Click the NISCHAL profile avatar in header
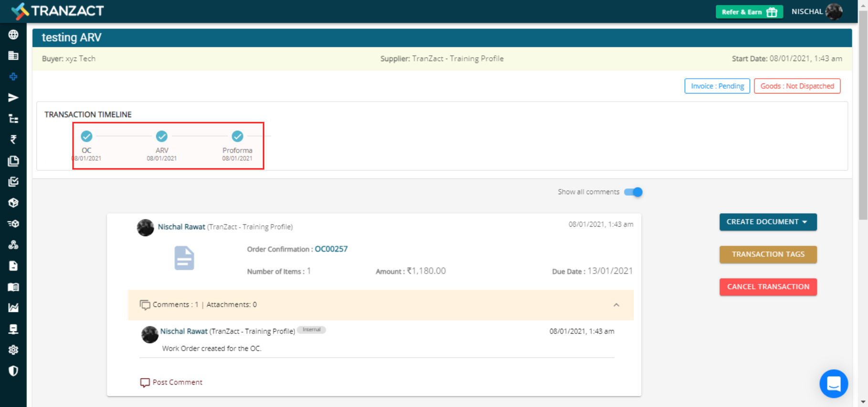This screenshot has width=868, height=407. tap(834, 11)
